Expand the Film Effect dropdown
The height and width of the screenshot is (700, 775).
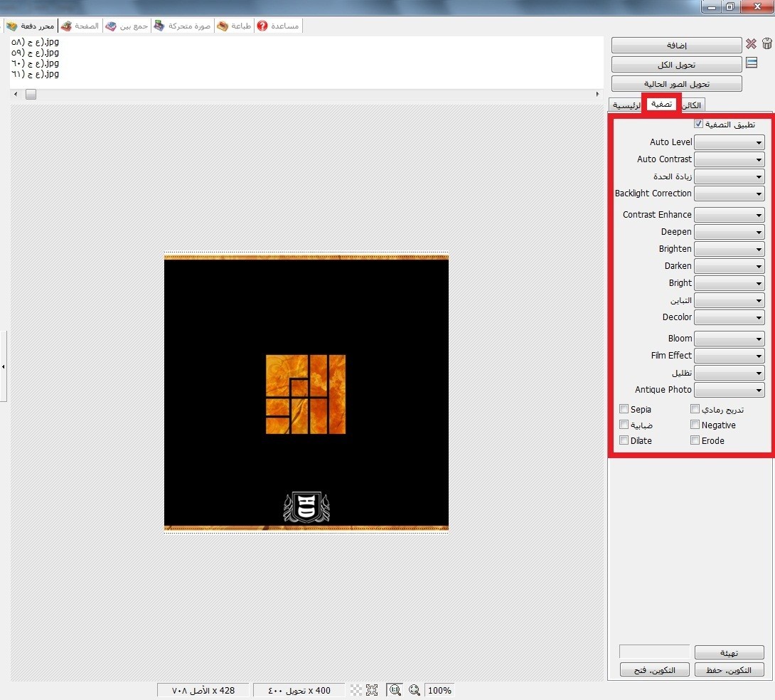(729, 356)
